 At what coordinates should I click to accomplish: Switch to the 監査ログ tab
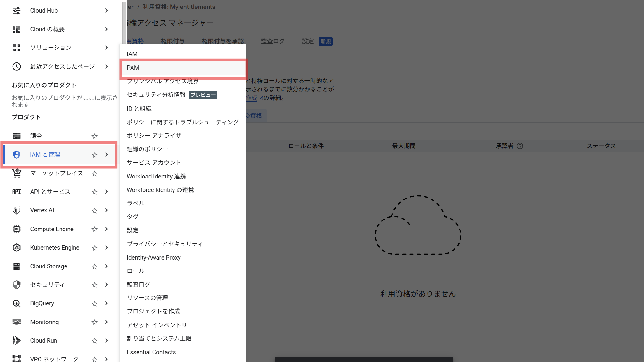(272, 41)
